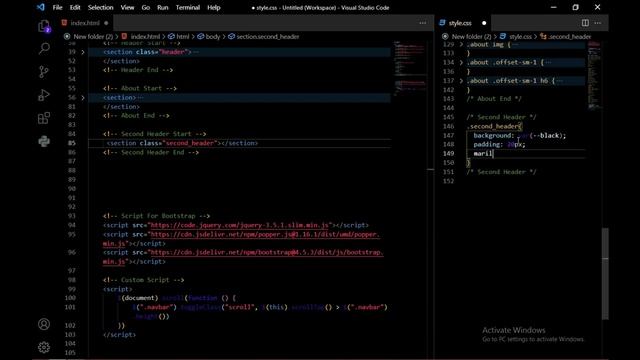Click the style.css vertical scrollbar thumb

pos(605,273)
